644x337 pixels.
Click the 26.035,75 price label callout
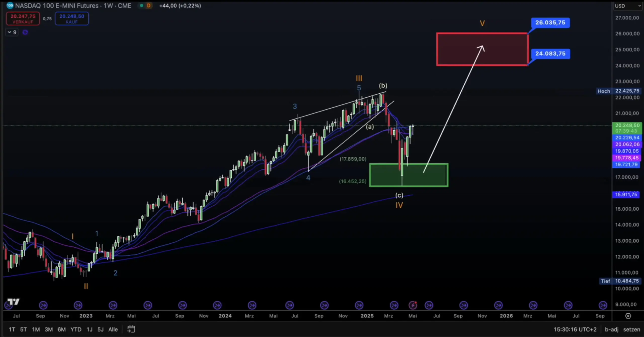tap(550, 23)
